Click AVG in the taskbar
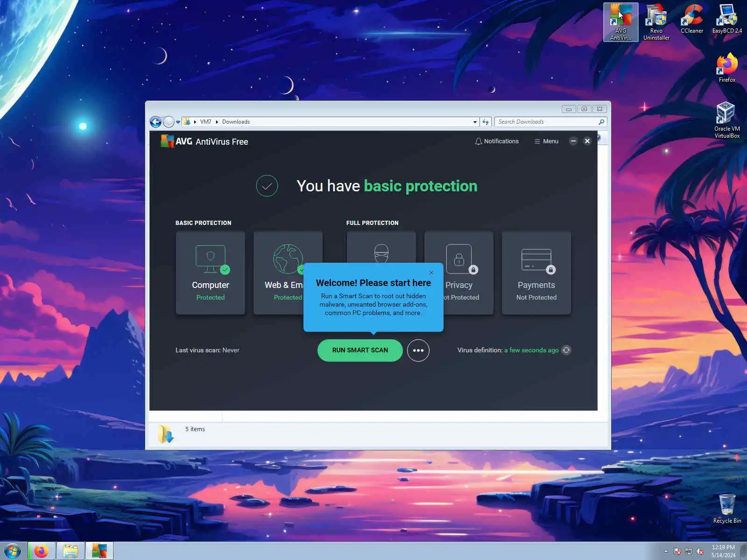 pyautogui.click(x=99, y=551)
